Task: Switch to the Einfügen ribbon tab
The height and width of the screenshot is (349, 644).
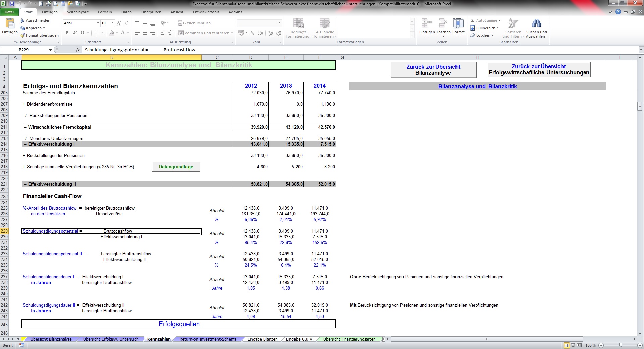Action: 50,12
